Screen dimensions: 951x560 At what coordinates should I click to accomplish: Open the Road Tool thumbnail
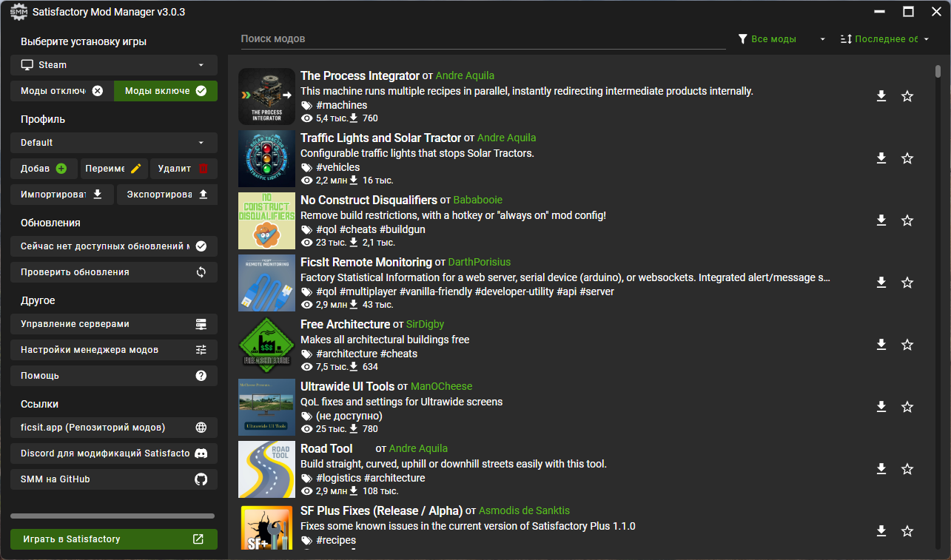point(266,469)
